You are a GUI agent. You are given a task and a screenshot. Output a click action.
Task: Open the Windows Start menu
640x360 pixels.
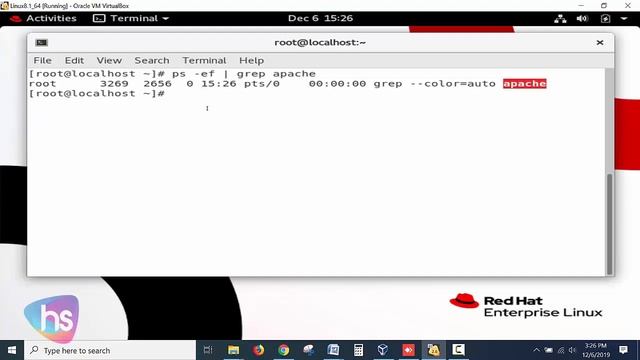click(12, 350)
